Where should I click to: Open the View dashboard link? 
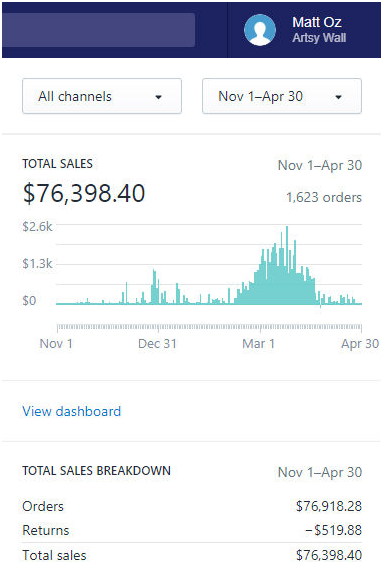pyautogui.click(x=71, y=411)
